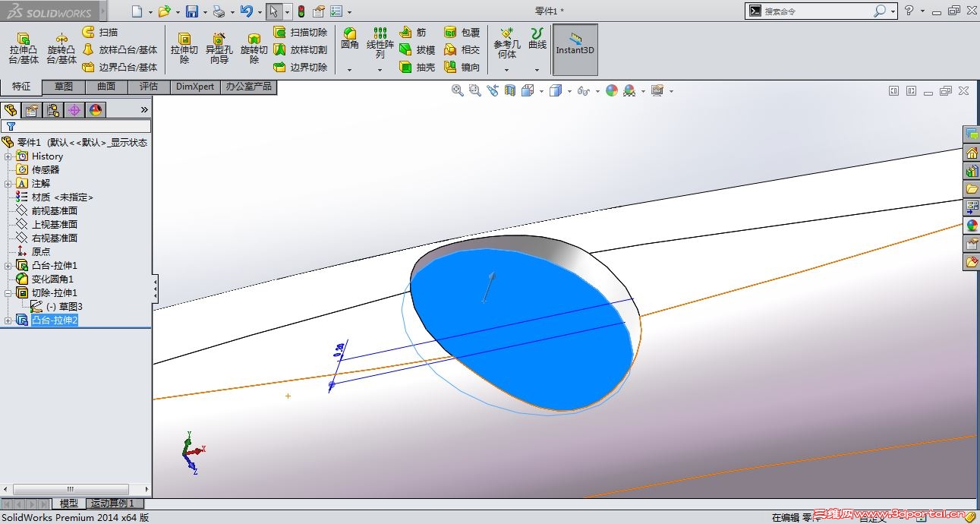Open the FeatureManager design tree tab
This screenshot has height=524, width=980.
pyautogui.click(x=11, y=110)
